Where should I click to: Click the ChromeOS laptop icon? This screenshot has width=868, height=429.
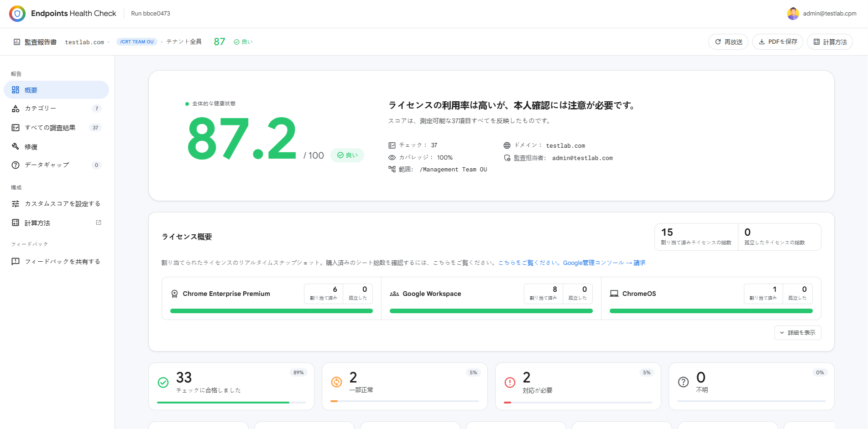(614, 294)
